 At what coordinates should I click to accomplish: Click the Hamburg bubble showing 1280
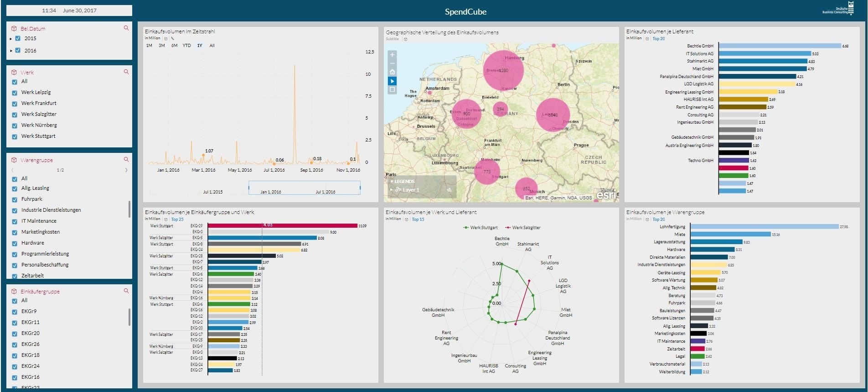[x=503, y=71]
